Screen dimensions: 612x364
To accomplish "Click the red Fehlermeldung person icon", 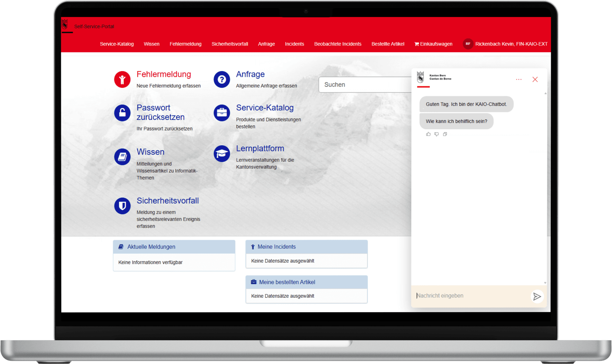I will pos(122,80).
